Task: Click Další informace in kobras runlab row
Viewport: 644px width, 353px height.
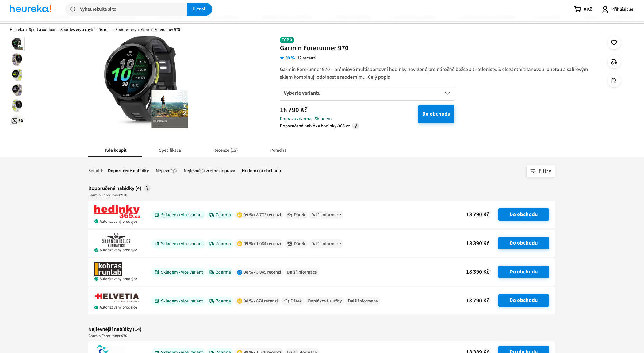Action: pyautogui.click(x=302, y=272)
